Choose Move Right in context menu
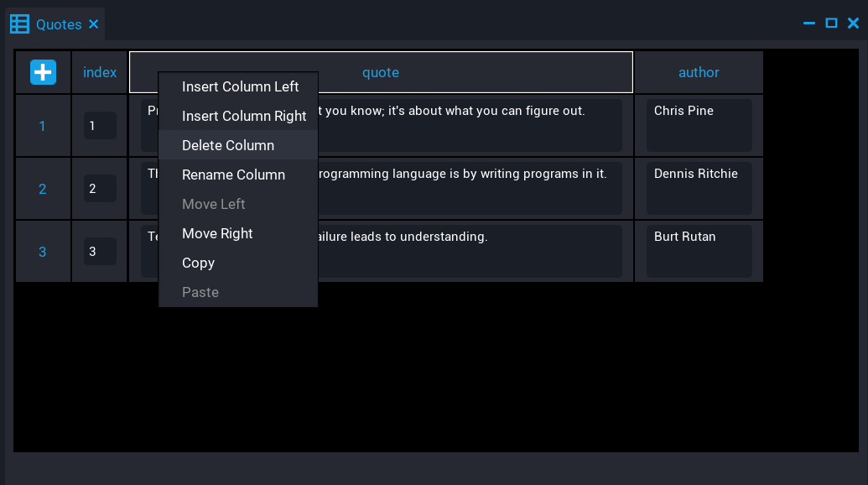 click(217, 233)
